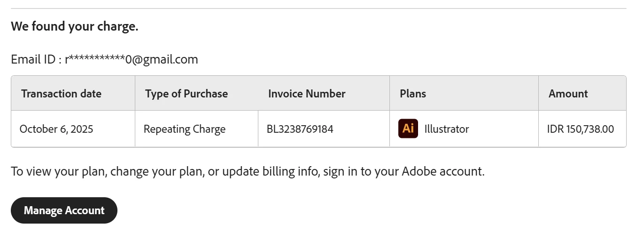The height and width of the screenshot is (233, 644).
Task: Click the Invoice Number column header
Action: click(307, 94)
